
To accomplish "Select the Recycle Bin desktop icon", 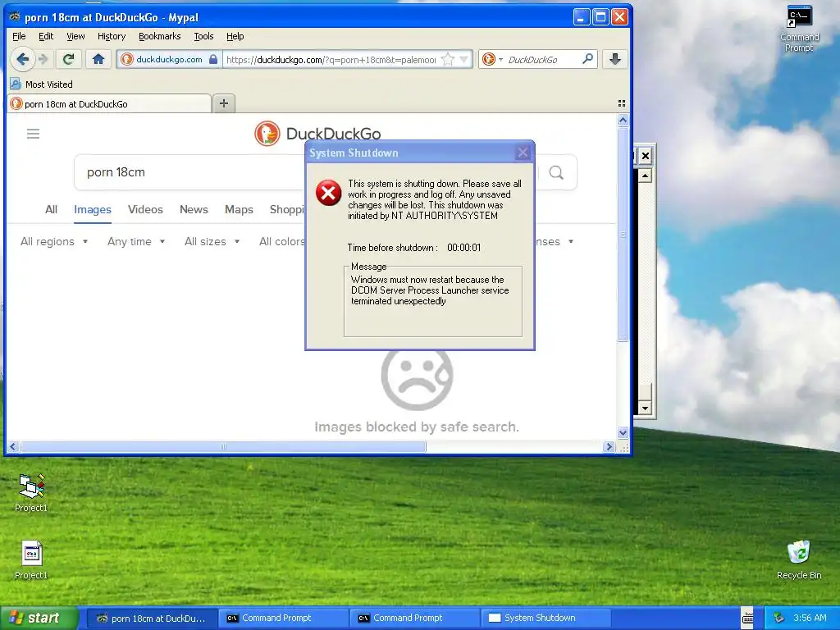I will pyautogui.click(x=799, y=559).
